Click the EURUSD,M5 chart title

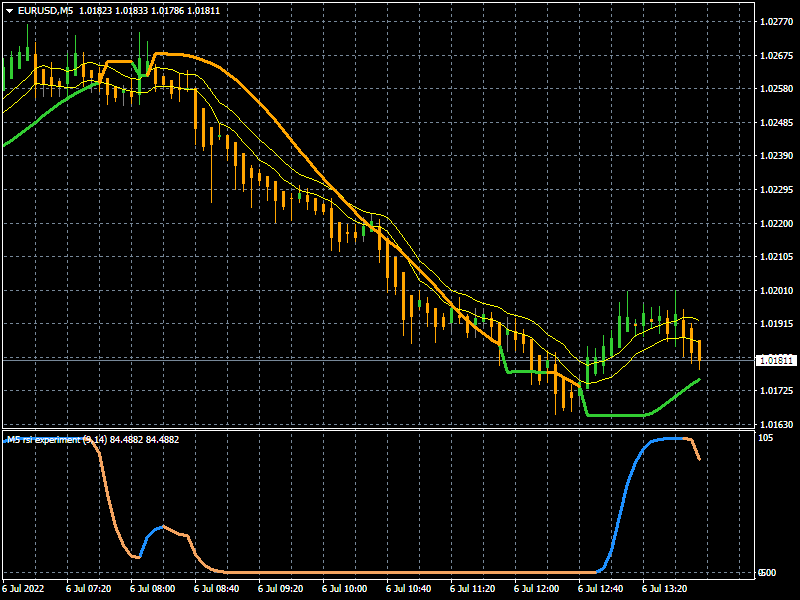coord(45,10)
